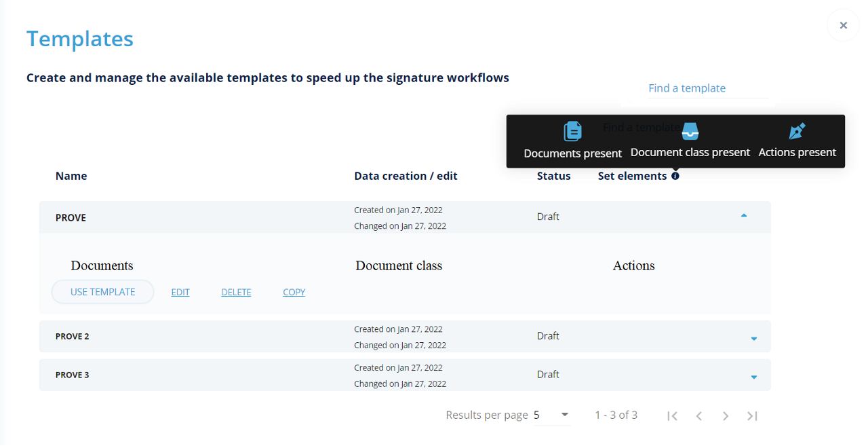This screenshot has height=446, width=868.
Task: Expand the PROVE 3 template row
Action: pyautogui.click(x=753, y=377)
